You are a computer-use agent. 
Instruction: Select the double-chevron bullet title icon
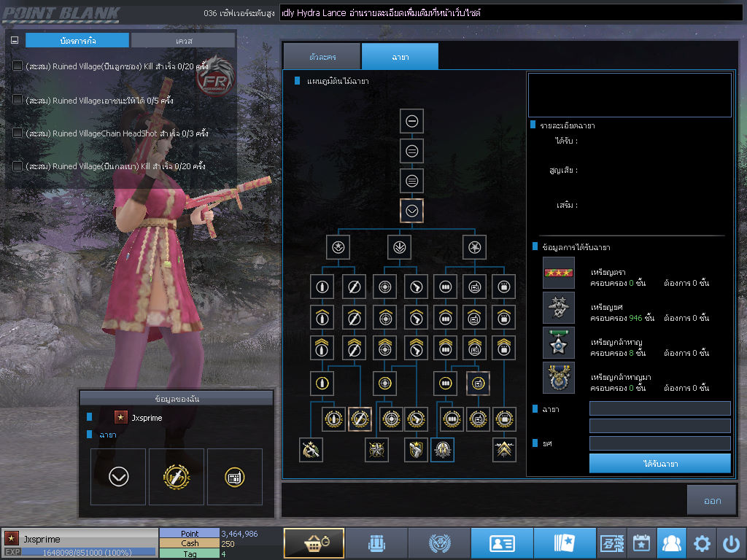pos(322,348)
